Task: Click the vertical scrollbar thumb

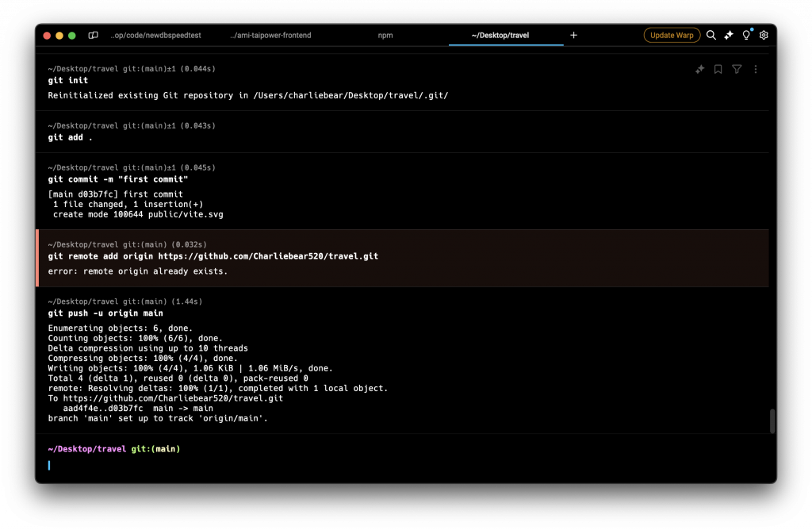Action: tap(772, 421)
